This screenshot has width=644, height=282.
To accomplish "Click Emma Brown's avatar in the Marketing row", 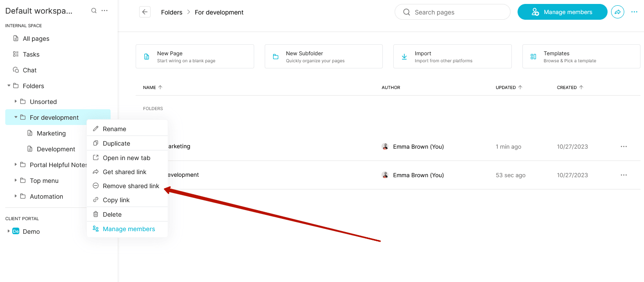I will click(x=385, y=146).
